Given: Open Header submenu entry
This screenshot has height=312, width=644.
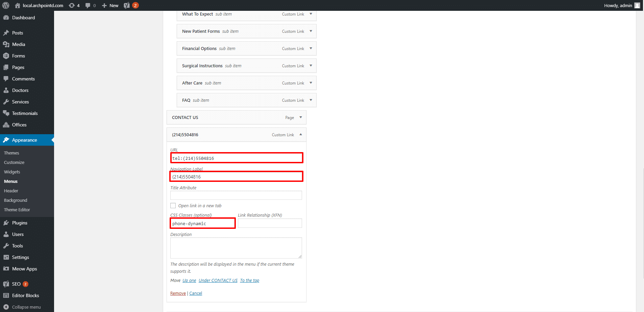Looking at the screenshot, I should [x=11, y=191].
